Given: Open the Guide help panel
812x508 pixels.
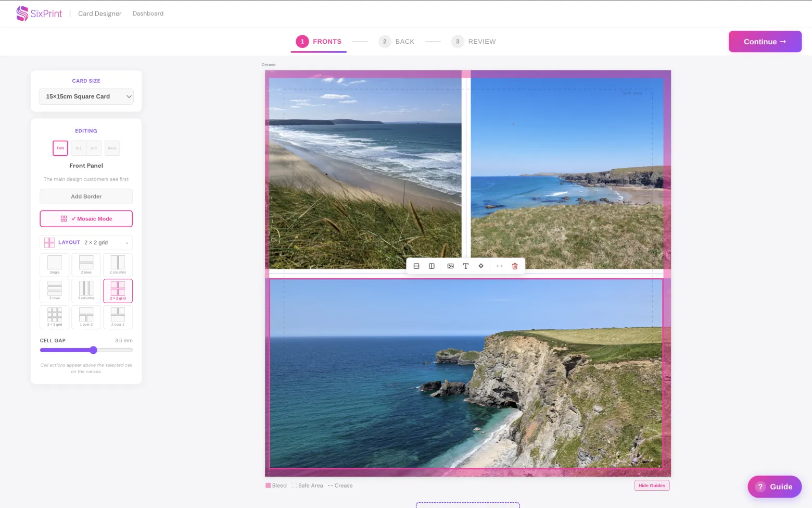Looking at the screenshot, I should click(x=775, y=487).
